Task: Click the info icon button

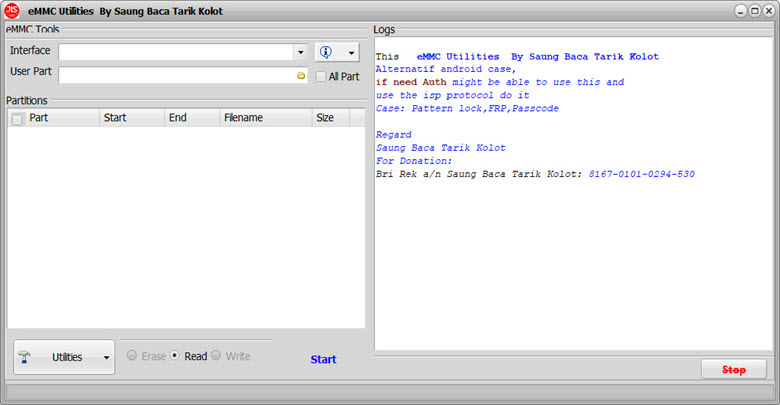Action: (326, 52)
